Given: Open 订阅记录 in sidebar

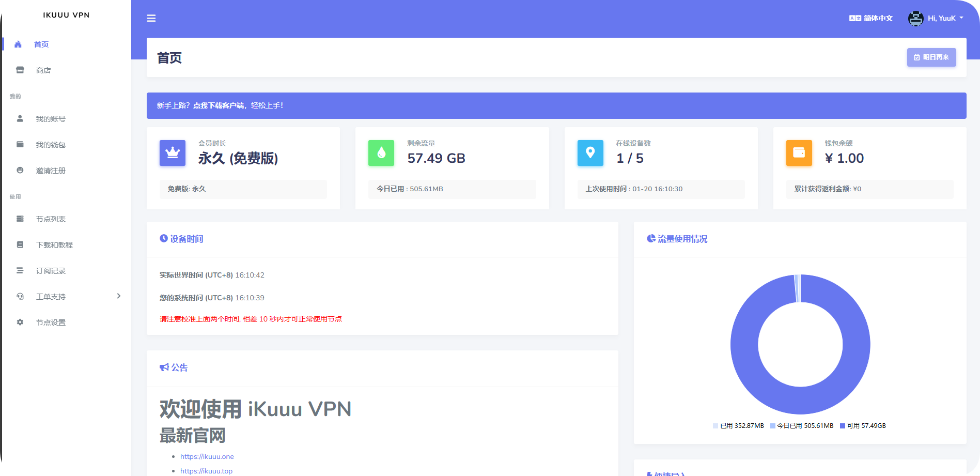Looking at the screenshot, I should 51,271.
